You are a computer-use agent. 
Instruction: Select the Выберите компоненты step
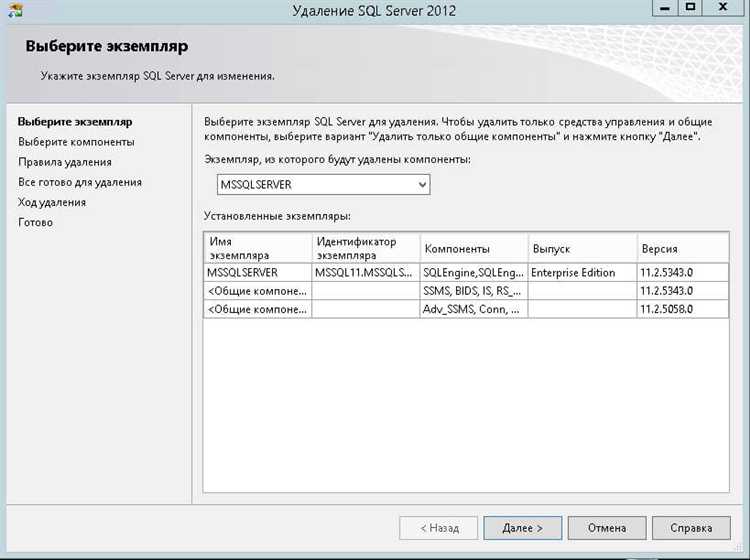(x=77, y=142)
